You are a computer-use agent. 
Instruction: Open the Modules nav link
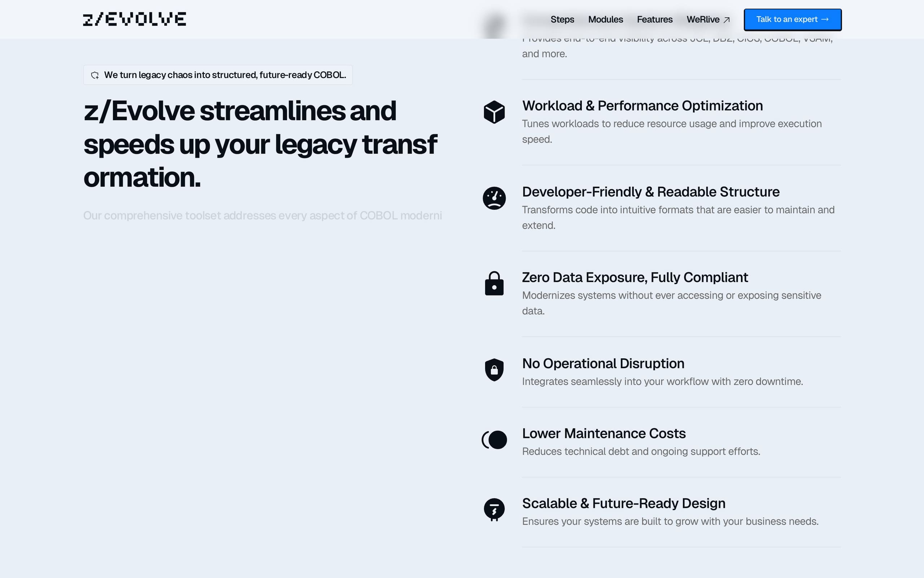[605, 20]
